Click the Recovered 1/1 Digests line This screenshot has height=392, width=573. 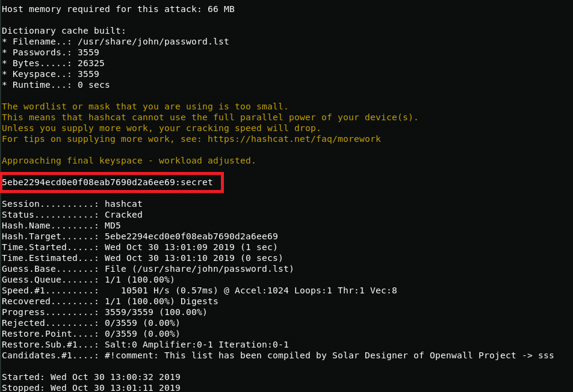click(110, 301)
